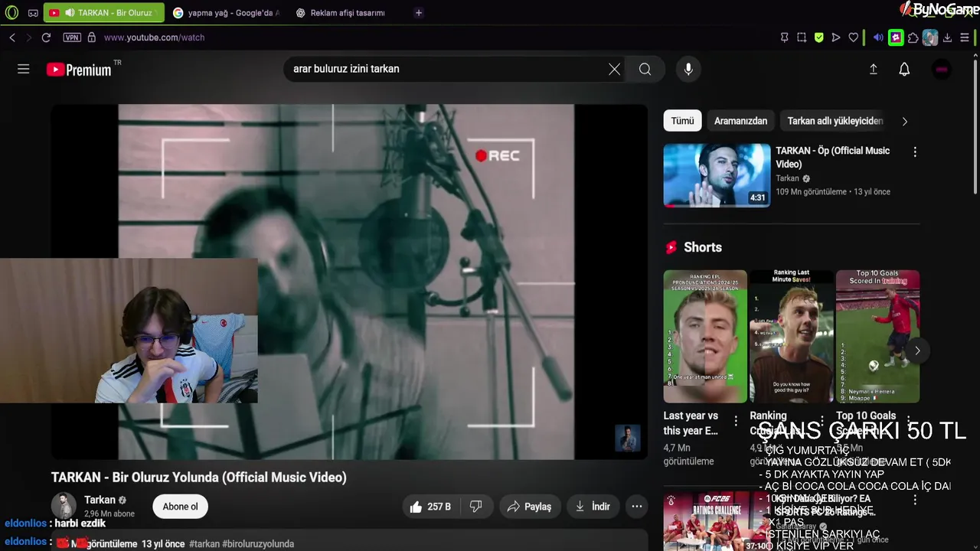
Task: Select the Tarkan adlı yükleyiciden chip
Action: click(x=835, y=121)
